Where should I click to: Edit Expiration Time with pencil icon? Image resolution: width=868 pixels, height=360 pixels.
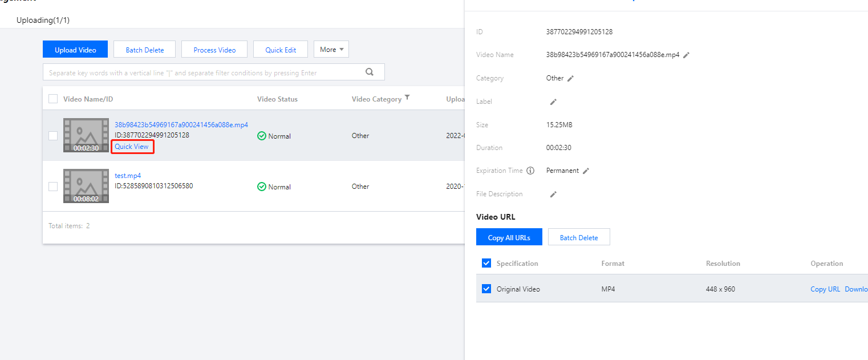(586, 171)
